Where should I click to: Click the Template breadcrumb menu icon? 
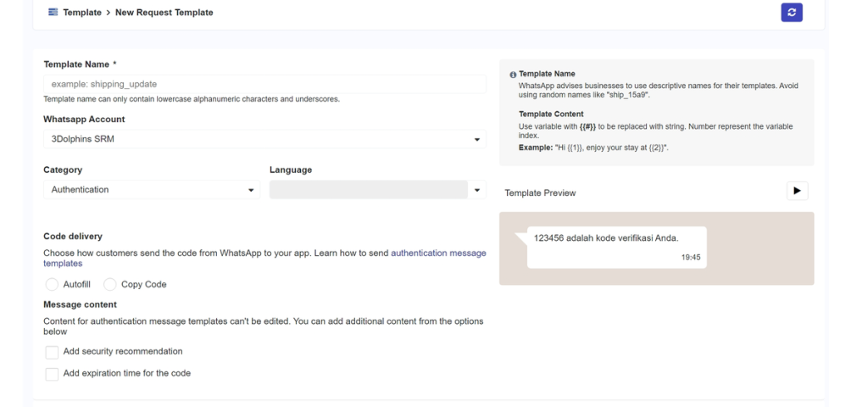point(53,13)
